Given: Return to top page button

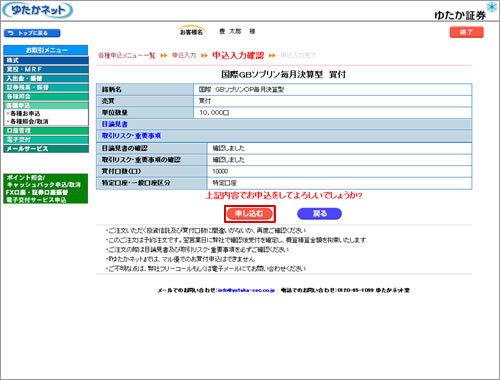Looking at the screenshot, I should coord(32,33).
